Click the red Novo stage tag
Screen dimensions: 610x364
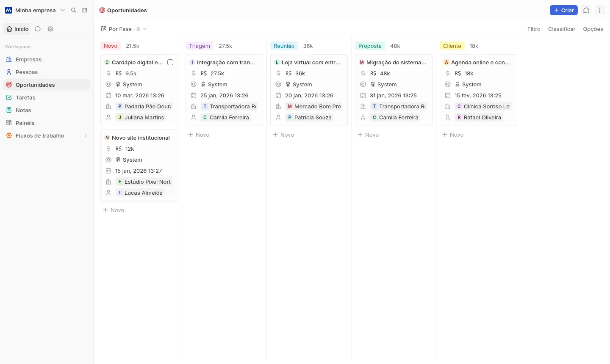[111, 46]
